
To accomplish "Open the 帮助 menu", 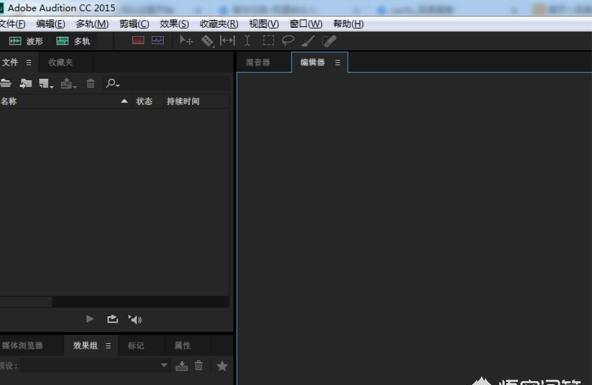I will [x=348, y=24].
